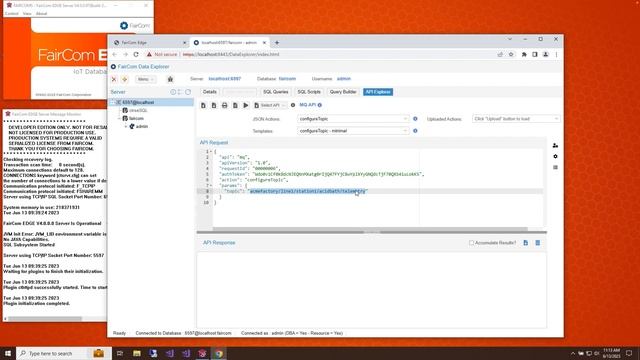Image resolution: width=640 pixels, height=360 pixels.
Task: Toggle the Accumulate Results checkbox
Action: pos(471,243)
